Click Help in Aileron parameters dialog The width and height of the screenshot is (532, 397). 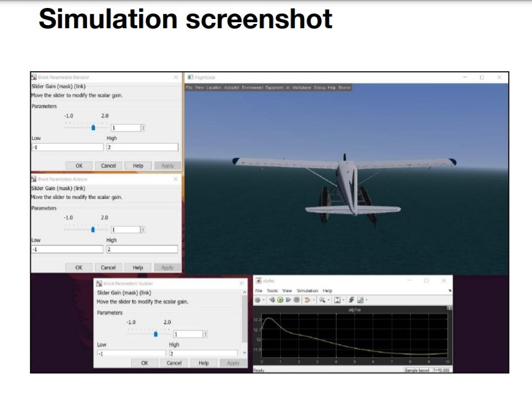tap(137, 268)
